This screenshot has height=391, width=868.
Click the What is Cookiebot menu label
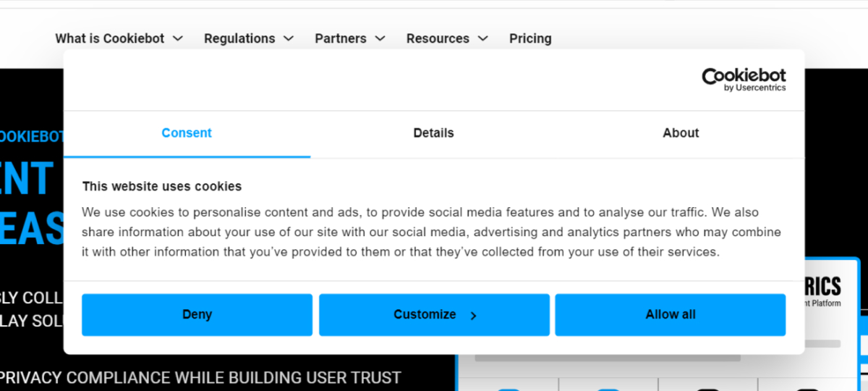pyautogui.click(x=110, y=38)
